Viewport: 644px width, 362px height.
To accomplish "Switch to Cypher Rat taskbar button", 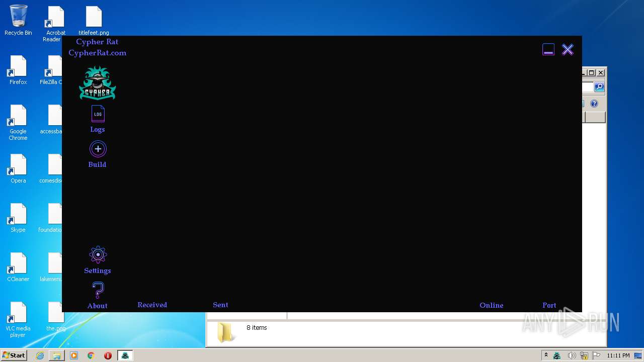I will (x=125, y=355).
